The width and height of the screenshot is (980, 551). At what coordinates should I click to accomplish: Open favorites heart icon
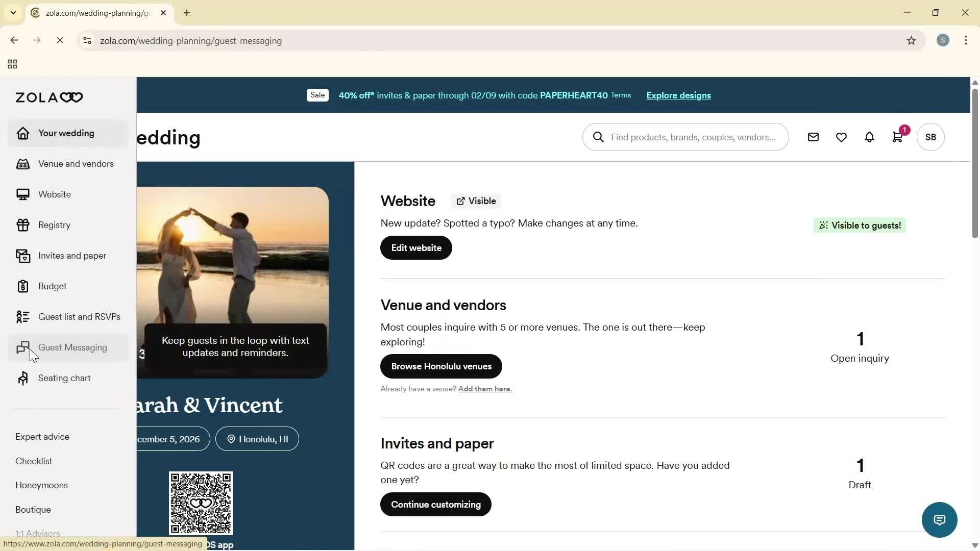841,137
